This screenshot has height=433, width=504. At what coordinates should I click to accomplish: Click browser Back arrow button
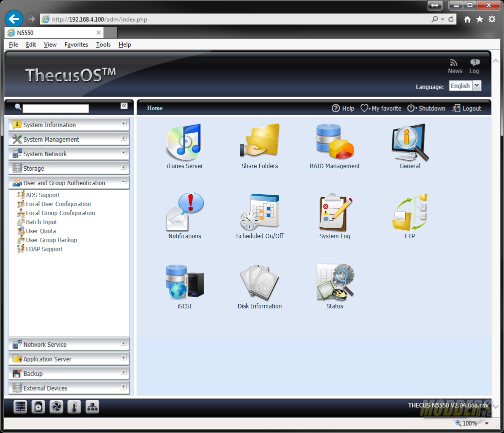pos(14,19)
